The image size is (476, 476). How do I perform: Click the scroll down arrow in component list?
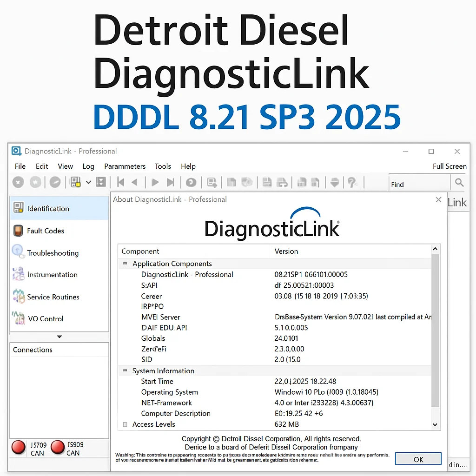(435, 425)
